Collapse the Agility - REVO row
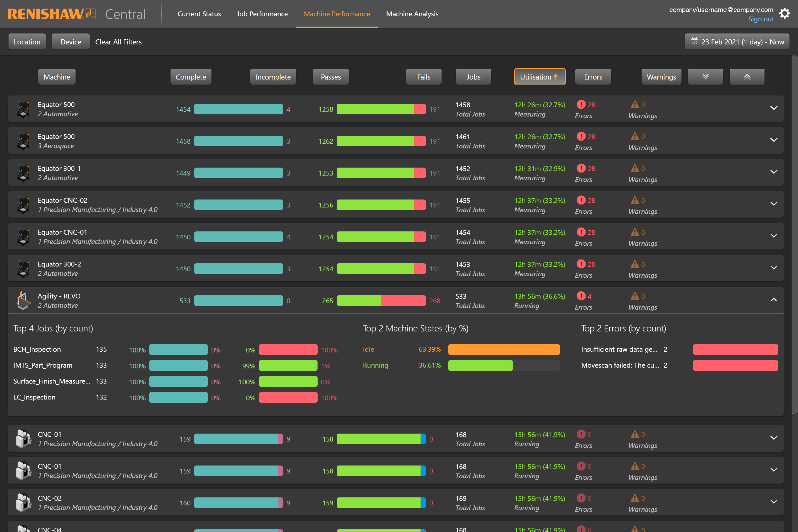Image resolution: width=798 pixels, height=532 pixels. click(774, 300)
